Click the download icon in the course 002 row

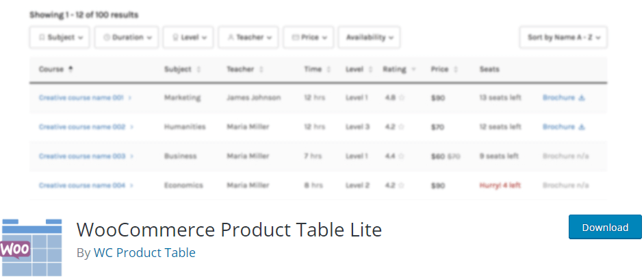(x=582, y=127)
